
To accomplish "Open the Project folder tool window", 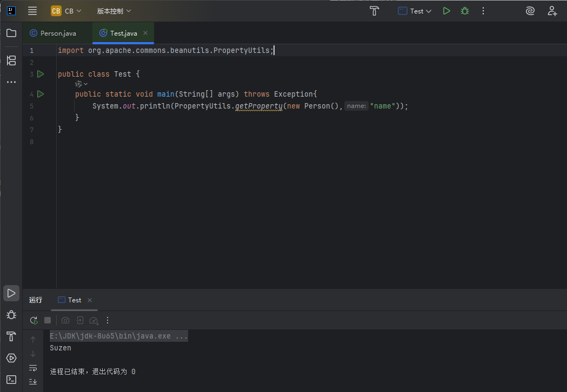I will (x=11, y=33).
